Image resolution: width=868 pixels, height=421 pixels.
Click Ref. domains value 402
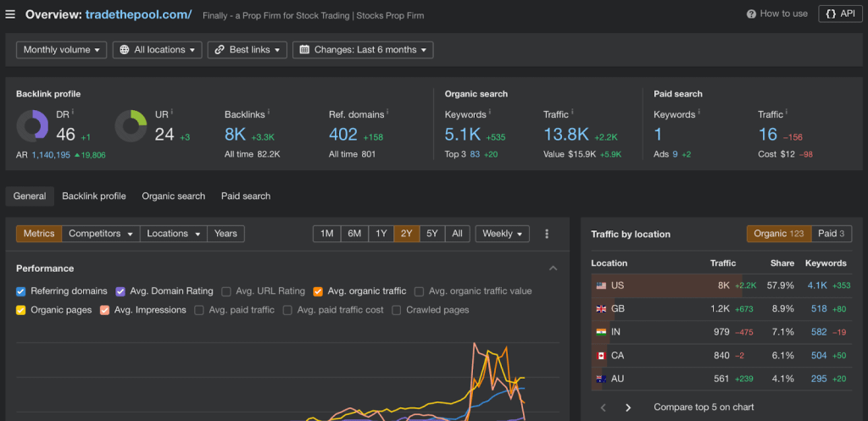[x=342, y=135]
